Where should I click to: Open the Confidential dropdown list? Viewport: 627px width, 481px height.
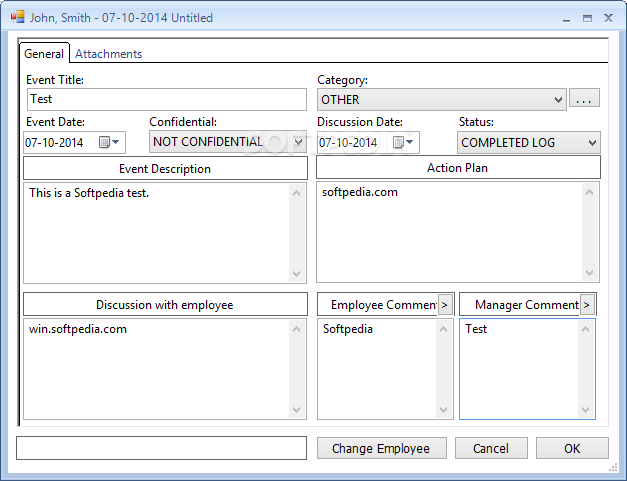pos(228,142)
